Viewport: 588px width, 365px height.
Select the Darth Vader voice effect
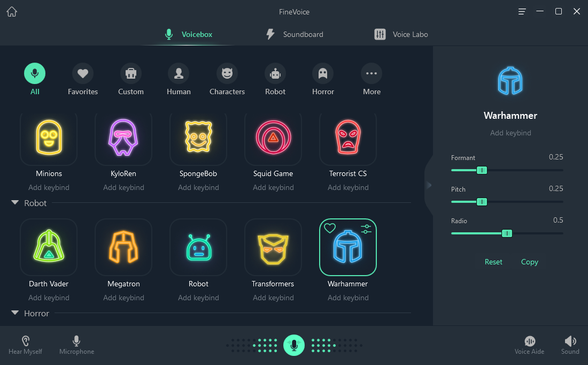click(x=49, y=247)
